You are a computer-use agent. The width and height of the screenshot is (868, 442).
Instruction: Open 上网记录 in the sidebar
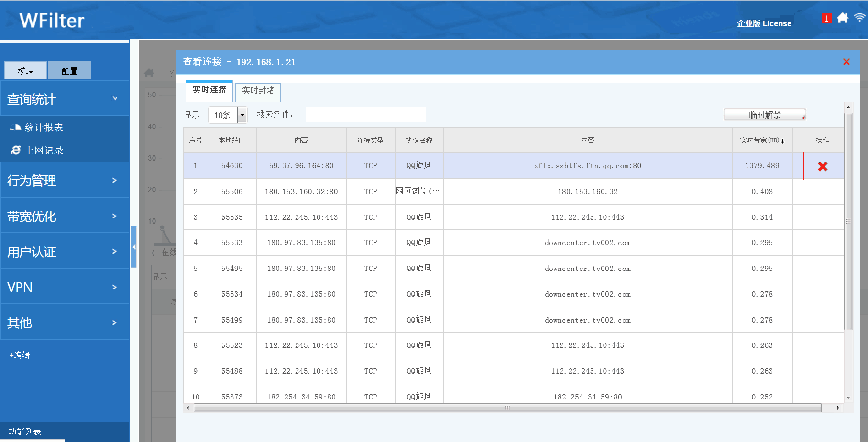pos(44,151)
